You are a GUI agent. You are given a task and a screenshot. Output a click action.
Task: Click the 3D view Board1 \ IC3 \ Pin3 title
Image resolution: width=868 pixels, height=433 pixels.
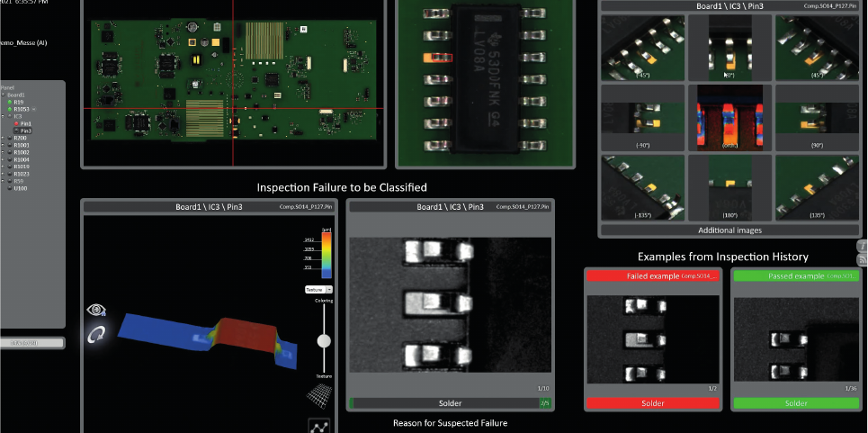(209, 206)
